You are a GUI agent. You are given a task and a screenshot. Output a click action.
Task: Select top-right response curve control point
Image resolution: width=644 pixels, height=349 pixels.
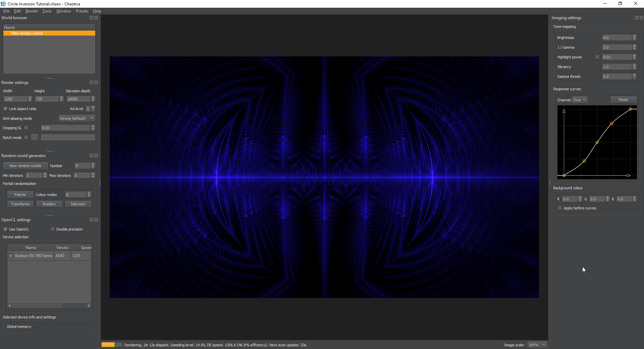631,109
